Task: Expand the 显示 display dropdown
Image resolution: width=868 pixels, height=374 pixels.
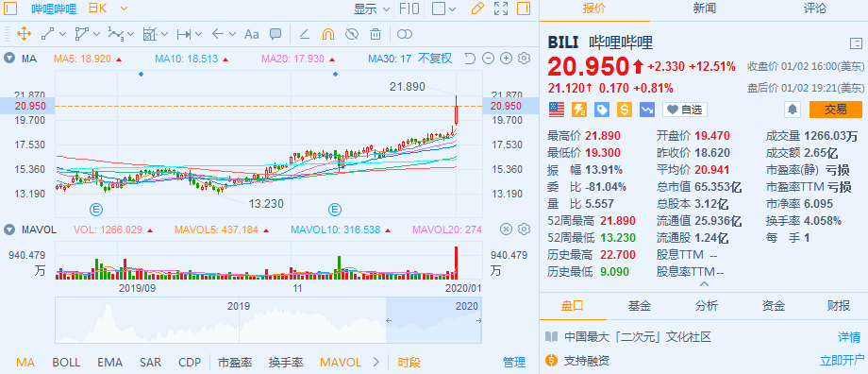Action: coord(372,8)
